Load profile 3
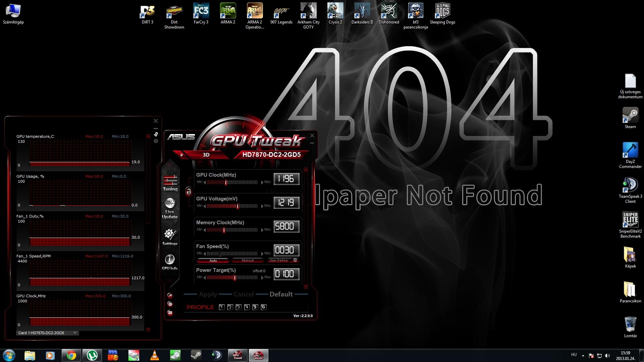Viewport: 644px width, 362px height. point(238,307)
